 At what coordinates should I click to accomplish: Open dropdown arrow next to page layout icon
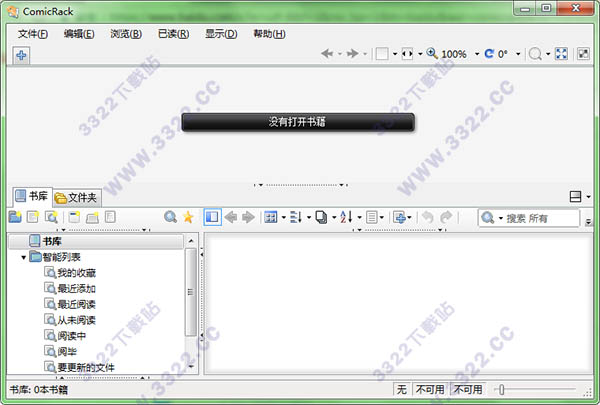pos(395,54)
